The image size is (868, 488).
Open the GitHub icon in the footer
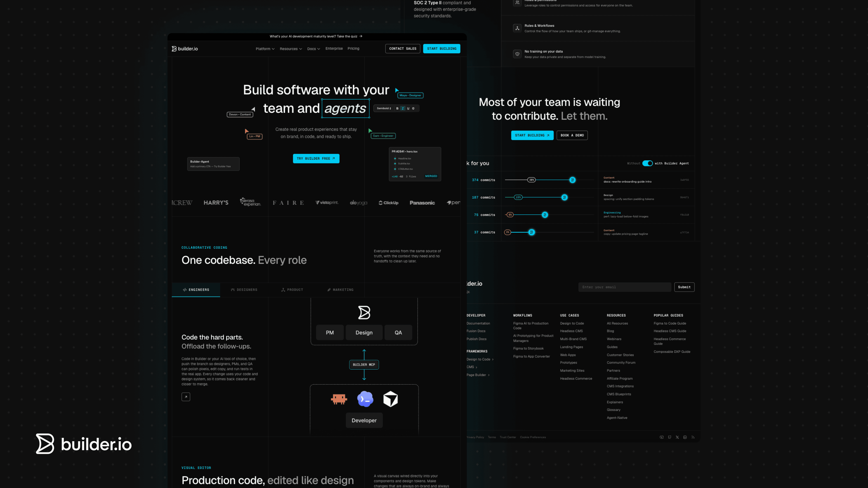(670, 437)
